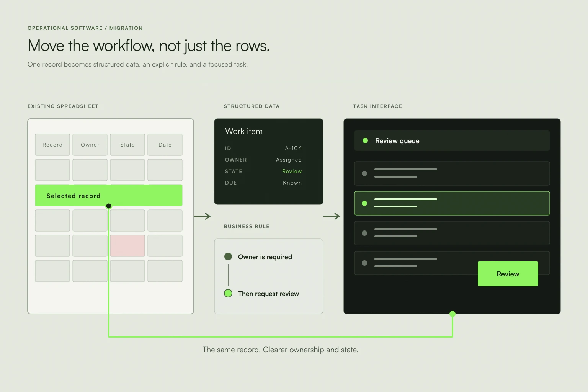Click the "STRUCTURED DATA" section label

pos(252,106)
